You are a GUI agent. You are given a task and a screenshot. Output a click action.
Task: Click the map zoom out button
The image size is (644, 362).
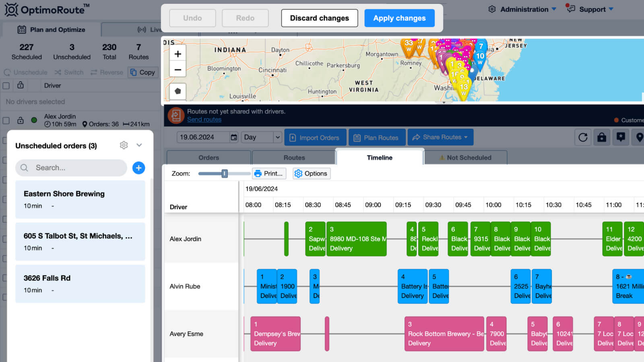point(178,70)
